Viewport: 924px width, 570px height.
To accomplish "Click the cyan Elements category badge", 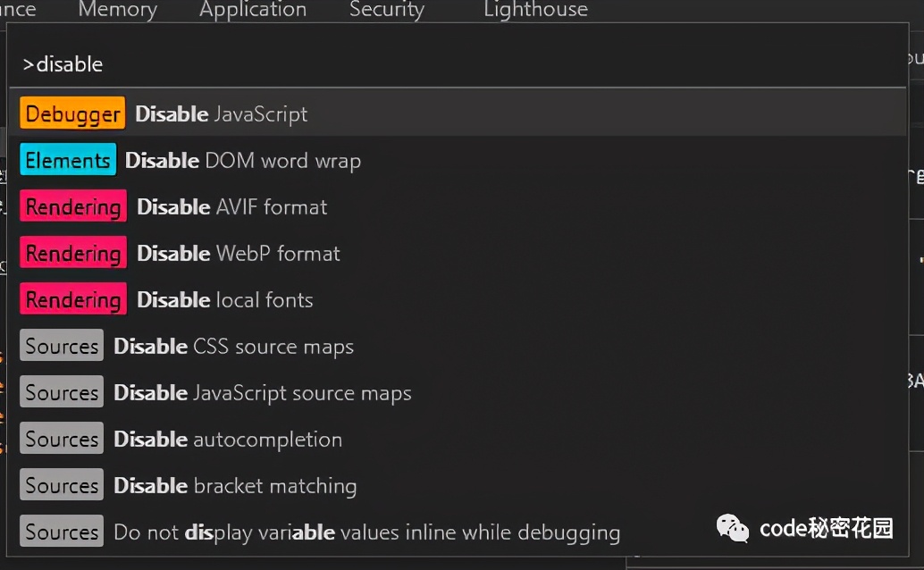I will pos(67,160).
